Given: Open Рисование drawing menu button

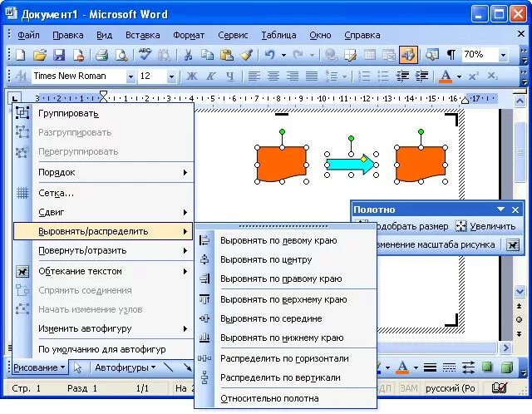Looking at the screenshot, I should pyautogui.click(x=39, y=367).
